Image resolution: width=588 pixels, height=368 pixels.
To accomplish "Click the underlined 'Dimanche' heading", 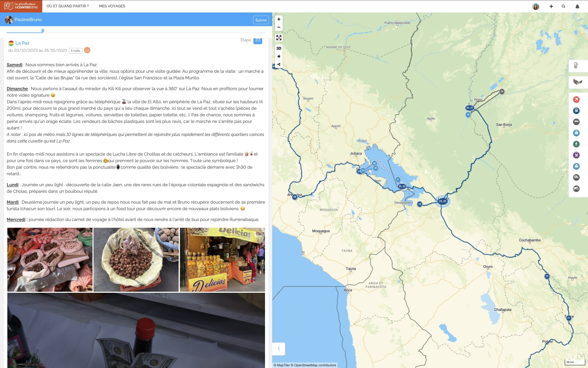I will click(x=17, y=89).
